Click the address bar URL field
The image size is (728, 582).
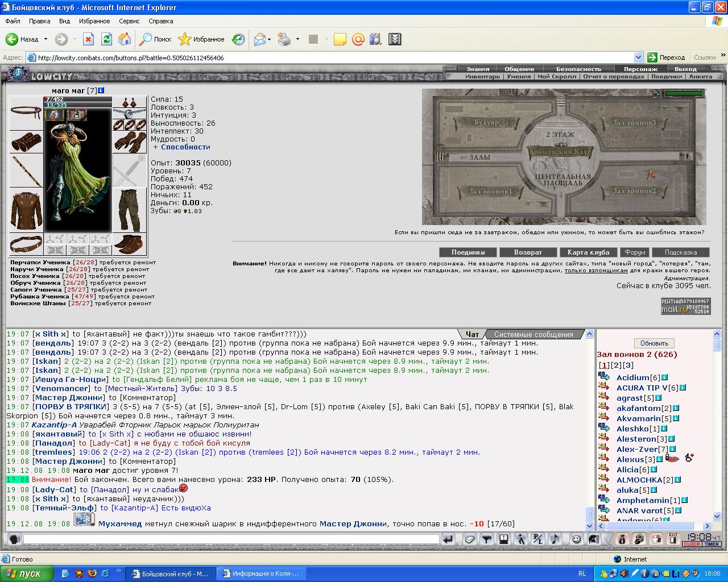point(334,57)
